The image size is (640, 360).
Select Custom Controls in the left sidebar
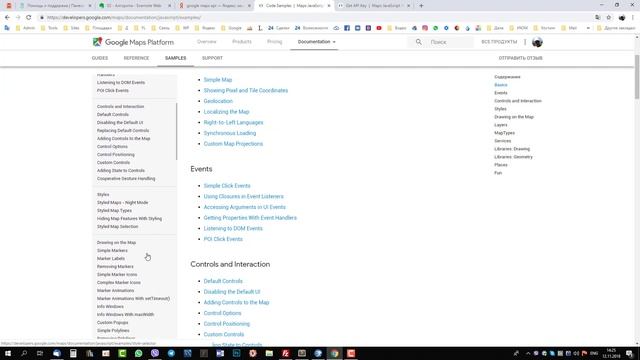(x=113, y=162)
